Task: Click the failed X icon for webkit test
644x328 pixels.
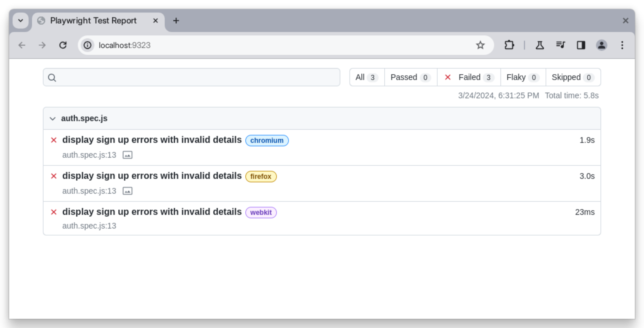Action: (x=54, y=212)
